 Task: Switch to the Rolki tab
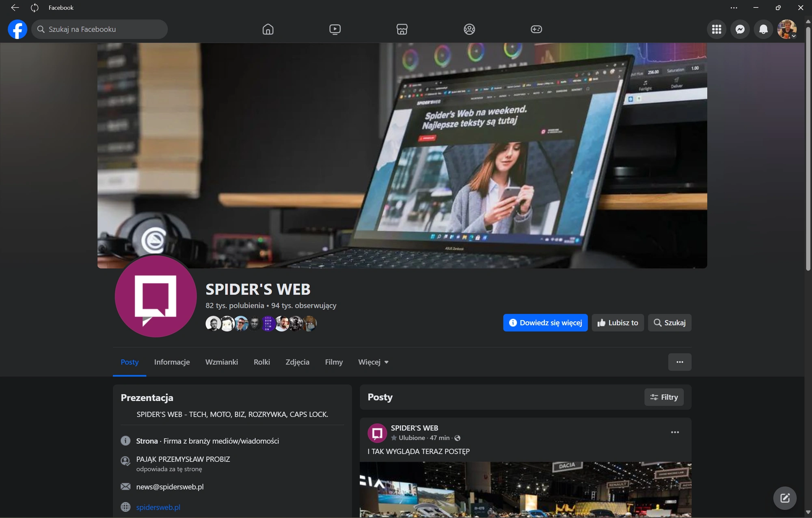[x=262, y=362]
